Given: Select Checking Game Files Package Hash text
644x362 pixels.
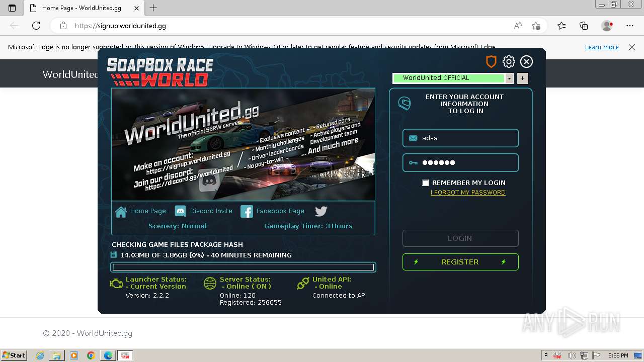Looking at the screenshot, I should 178,245.
